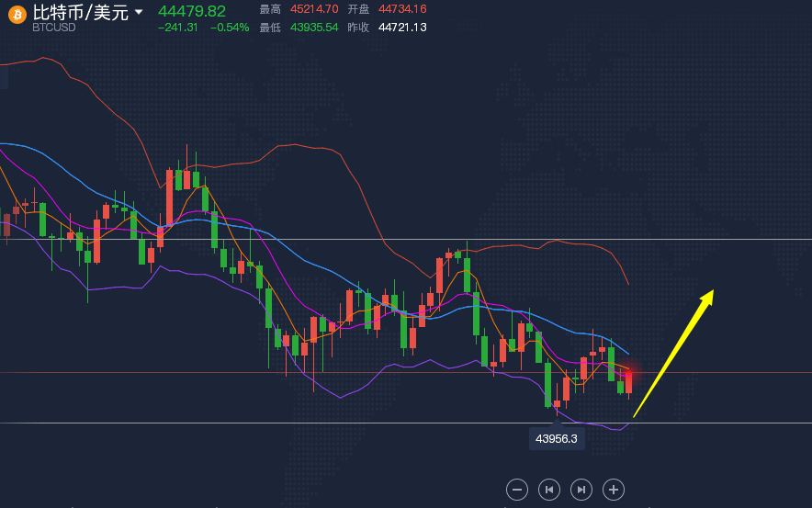Click the yellow upward arrow annotation

[673, 353]
